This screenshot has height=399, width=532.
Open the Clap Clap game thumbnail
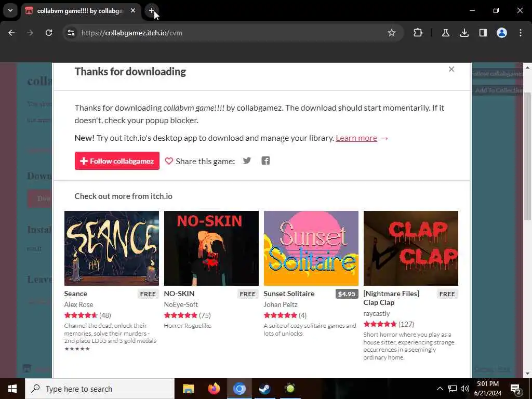411,248
